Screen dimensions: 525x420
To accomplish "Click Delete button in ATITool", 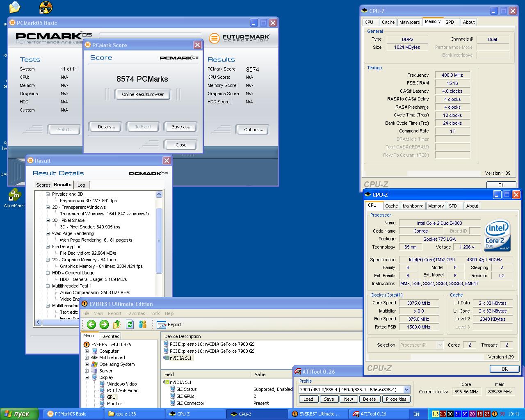I will coord(369,399).
